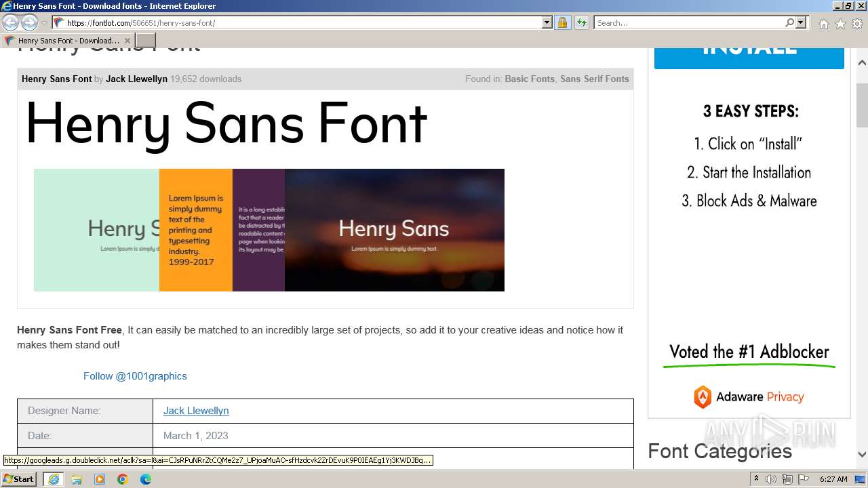
Task: Click Internet Explorer taskbar icon
Action: click(x=54, y=479)
